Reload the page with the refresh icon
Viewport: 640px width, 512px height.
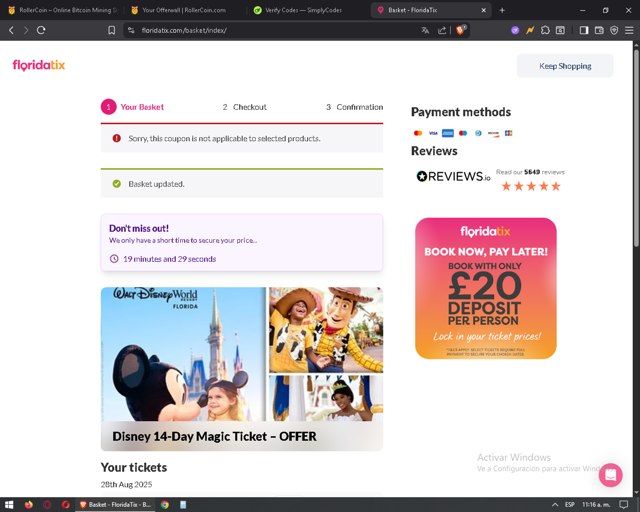tap(41, 30)
